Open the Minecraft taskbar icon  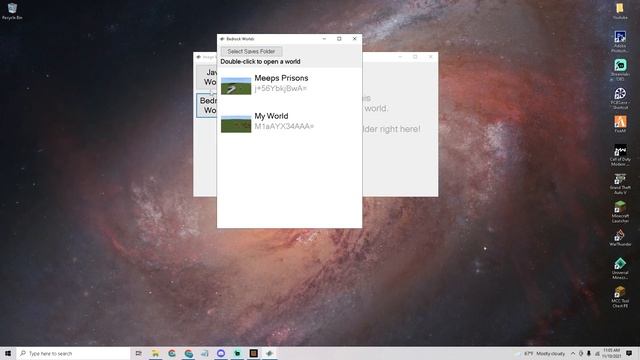pos(253,353)
